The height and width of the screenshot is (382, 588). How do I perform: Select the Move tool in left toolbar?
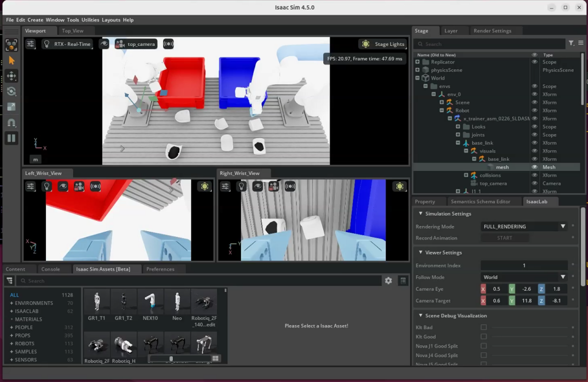click(x=11, y=76)
